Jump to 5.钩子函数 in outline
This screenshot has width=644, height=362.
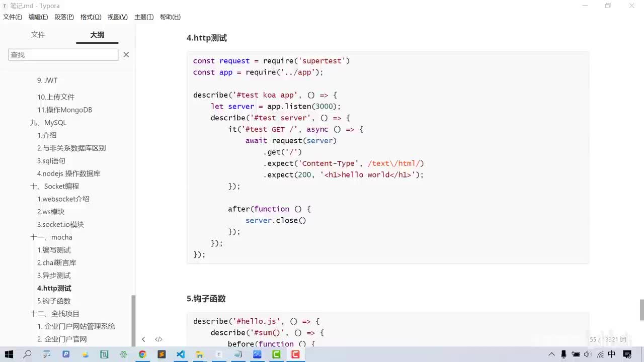54,301
